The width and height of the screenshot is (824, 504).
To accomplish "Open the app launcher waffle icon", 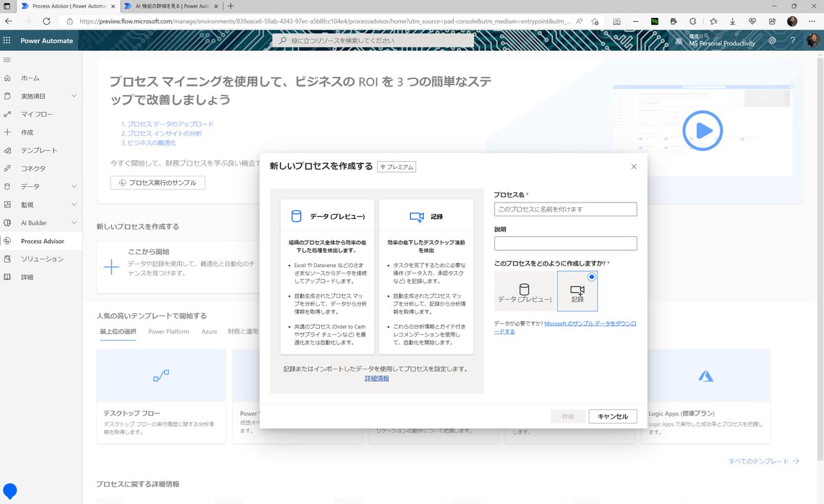I will 8,41.
